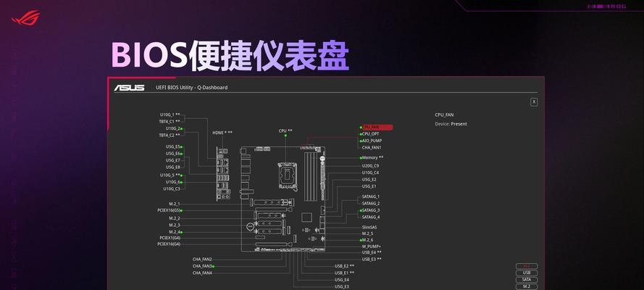Image resolution: width=644 pixels, height=290 pixels.
Task: Select the USB_E2 ** header label
Action: point(344,266)
